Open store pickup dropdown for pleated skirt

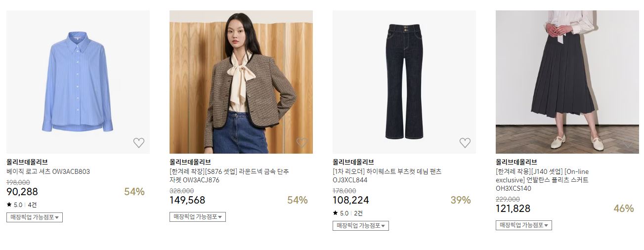tap(524, 225)
